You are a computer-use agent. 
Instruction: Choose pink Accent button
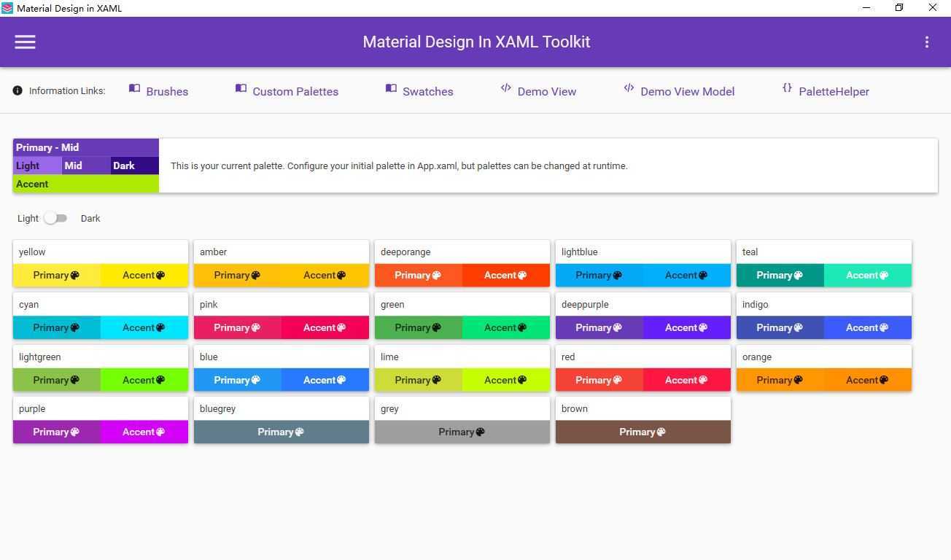click(325, 327)
